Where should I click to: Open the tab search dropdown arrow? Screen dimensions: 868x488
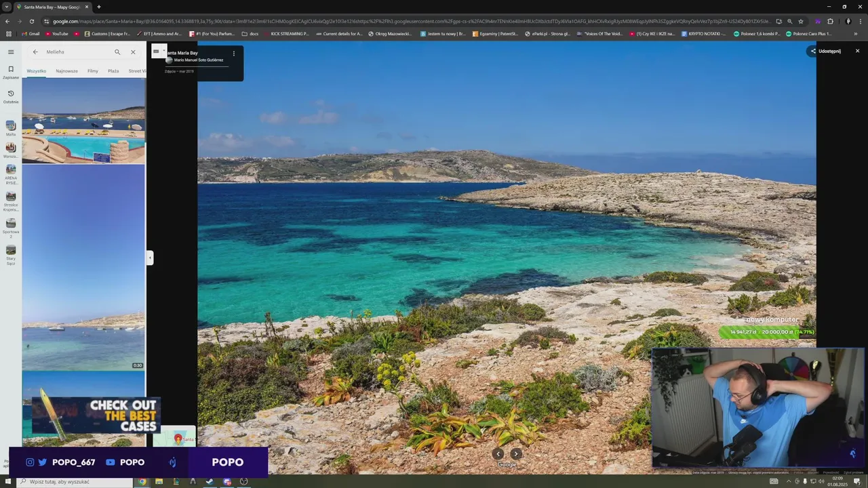coord(7,7)
